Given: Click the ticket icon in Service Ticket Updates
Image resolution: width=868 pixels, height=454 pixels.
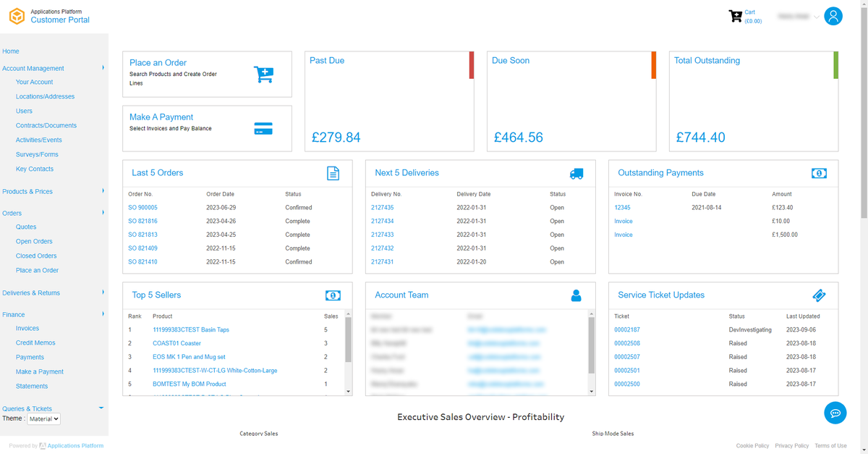Looking at the screenshot, I should [819, 295].
